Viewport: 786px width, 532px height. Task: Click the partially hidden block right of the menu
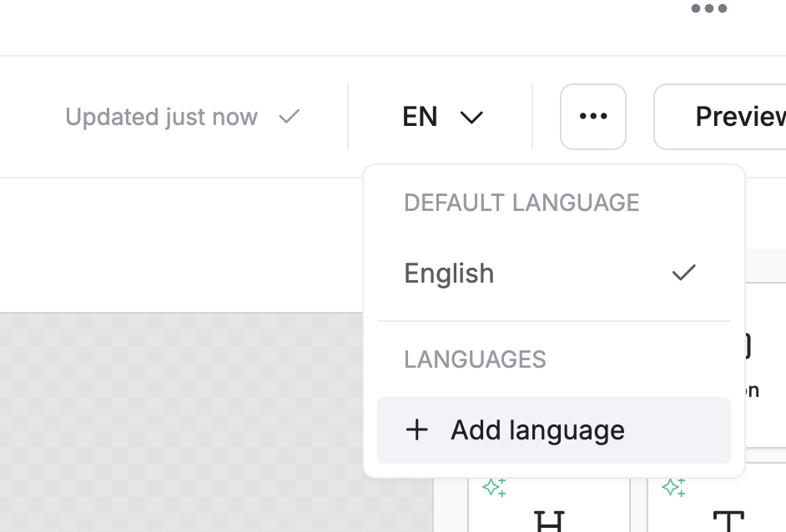coord(765,367)
